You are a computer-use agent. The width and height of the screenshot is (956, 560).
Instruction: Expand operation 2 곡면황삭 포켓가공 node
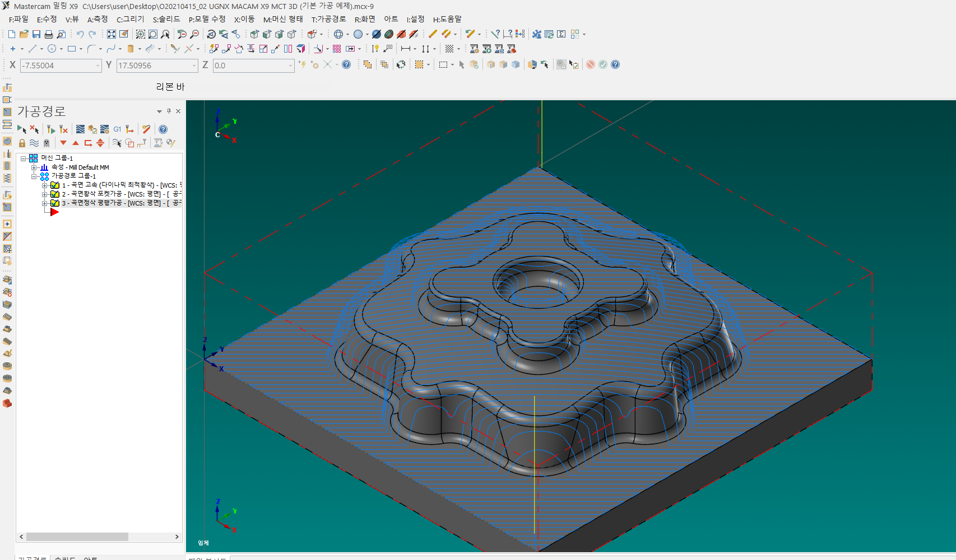coord(45,194)
